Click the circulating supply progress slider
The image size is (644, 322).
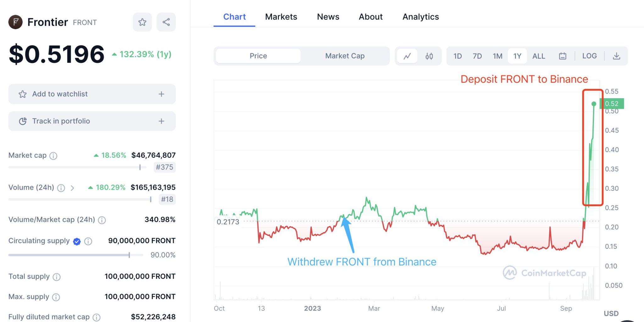pos(129,255)
